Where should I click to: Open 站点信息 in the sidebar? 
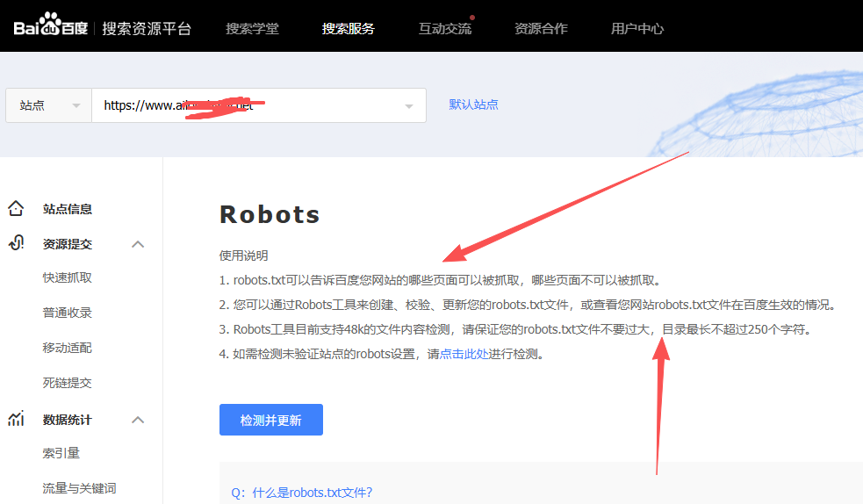click(x=67, y=209)
